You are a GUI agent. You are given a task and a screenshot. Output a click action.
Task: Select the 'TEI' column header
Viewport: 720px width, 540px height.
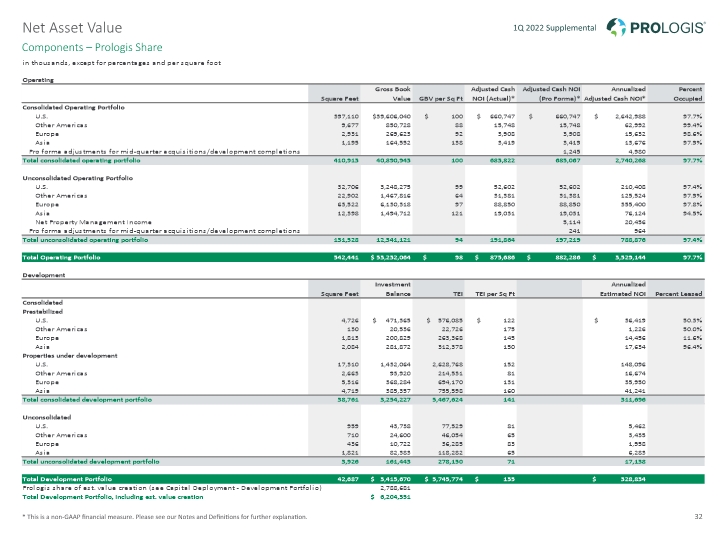pyautogui.click(x=458, y=294)
